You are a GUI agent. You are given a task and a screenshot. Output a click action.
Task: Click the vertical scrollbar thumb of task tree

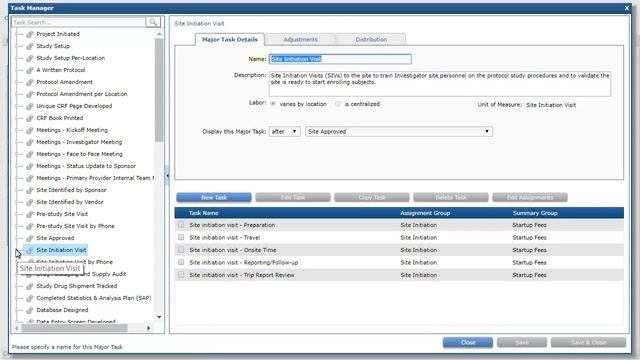tap(159, 90)
